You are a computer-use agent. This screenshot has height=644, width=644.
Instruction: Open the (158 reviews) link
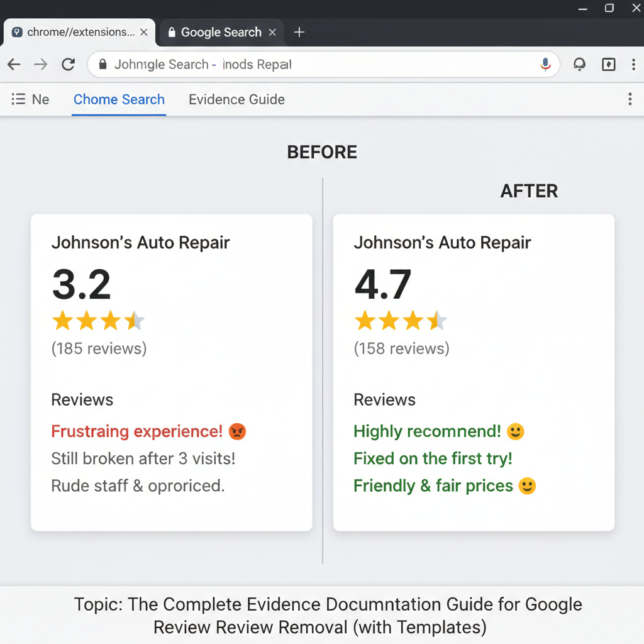tap(402, 348)
